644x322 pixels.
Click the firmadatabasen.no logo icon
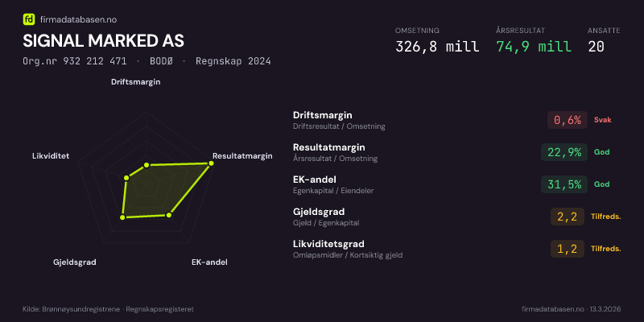(28, 18)
